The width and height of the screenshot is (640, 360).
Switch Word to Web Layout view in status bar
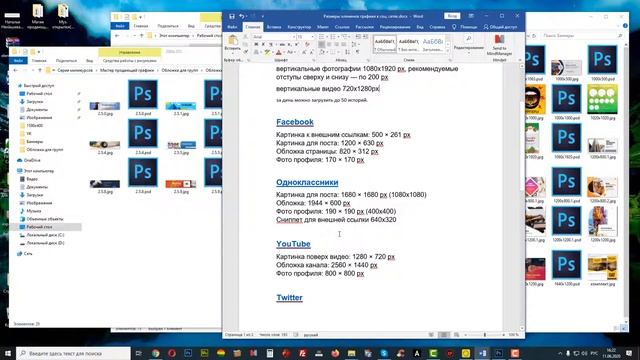pos(456,335)
